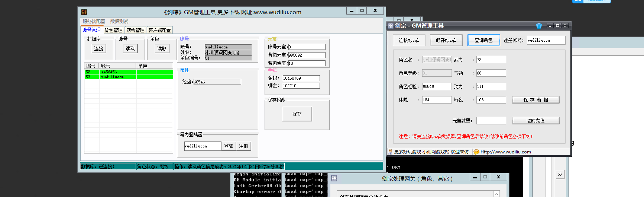Click the skin shirt icon in 剑宗 GM管理工具 title bar
Viewport: 644px width, 197px height.
(539, 26)
